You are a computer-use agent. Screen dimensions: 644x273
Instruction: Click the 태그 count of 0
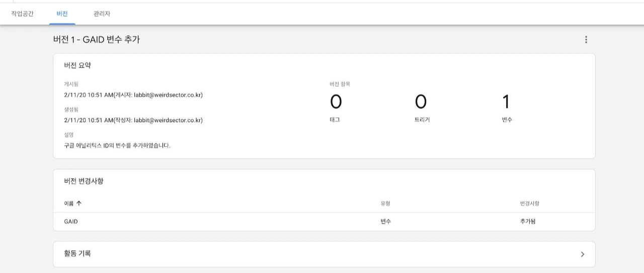pos(336,102)
